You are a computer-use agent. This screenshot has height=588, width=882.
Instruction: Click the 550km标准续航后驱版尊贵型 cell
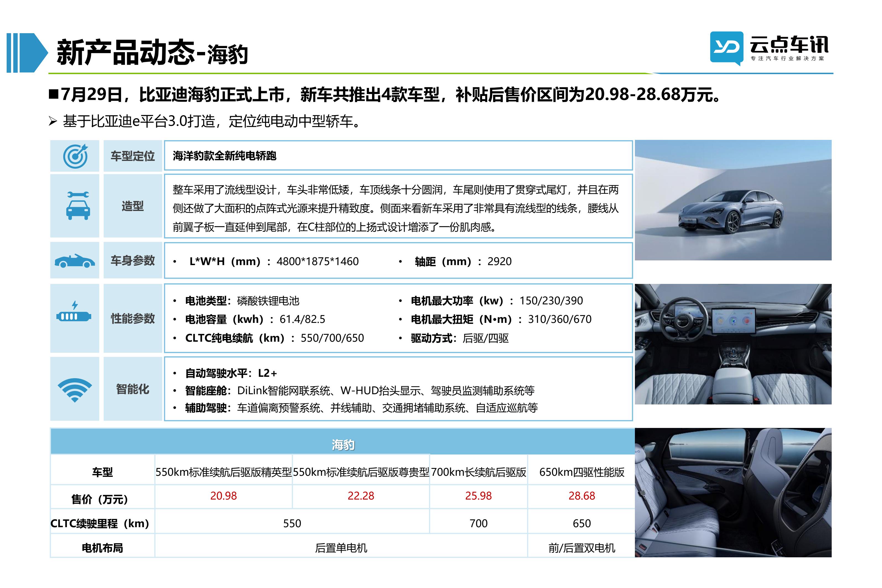[x=361, y=470]
